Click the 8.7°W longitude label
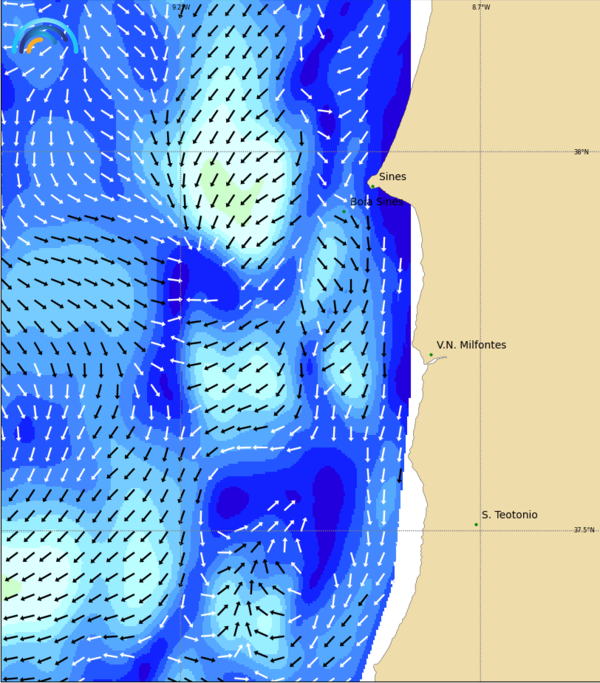Viewport: 600px width, 683px height. [x=481, y=7]
